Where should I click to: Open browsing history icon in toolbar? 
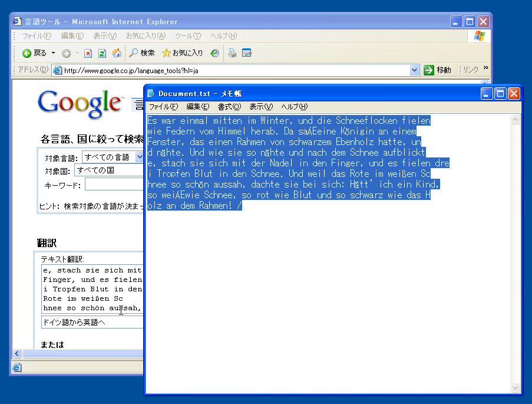click(x=214, y=53)
